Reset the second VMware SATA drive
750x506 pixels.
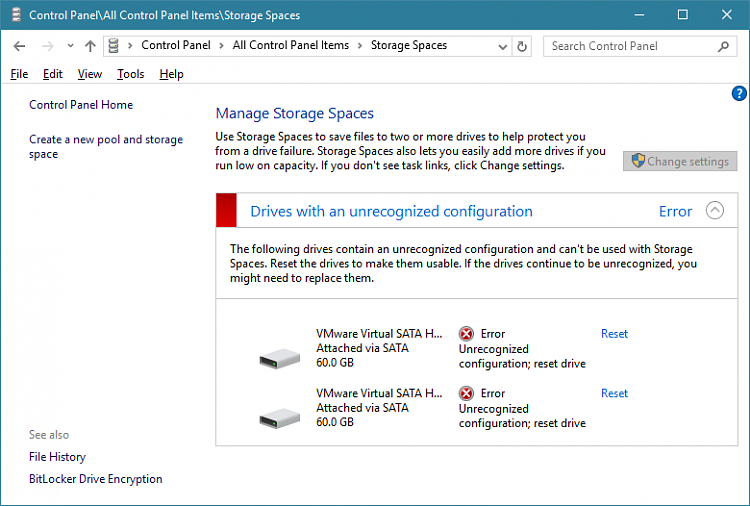pyautogui.click(x=614, y=393)
